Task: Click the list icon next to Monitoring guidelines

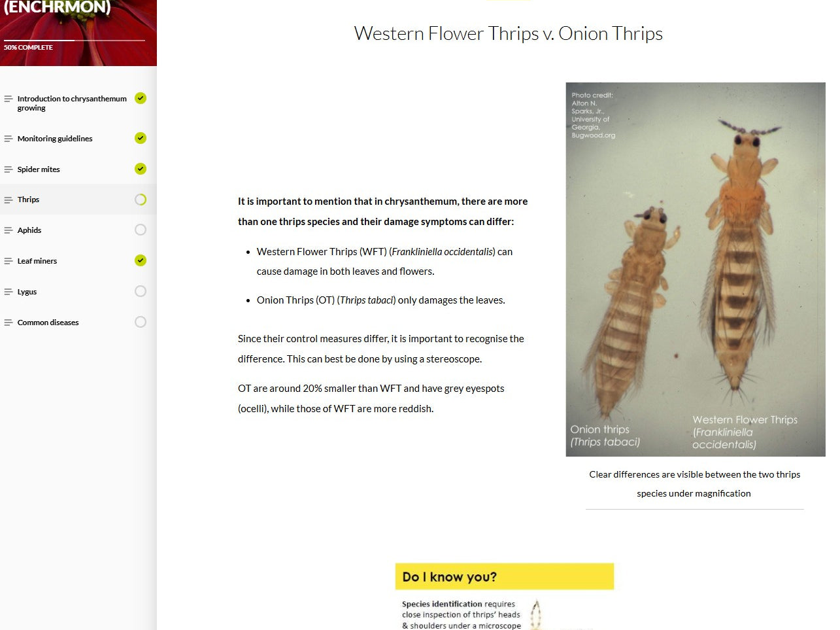Action: point(8,138)
